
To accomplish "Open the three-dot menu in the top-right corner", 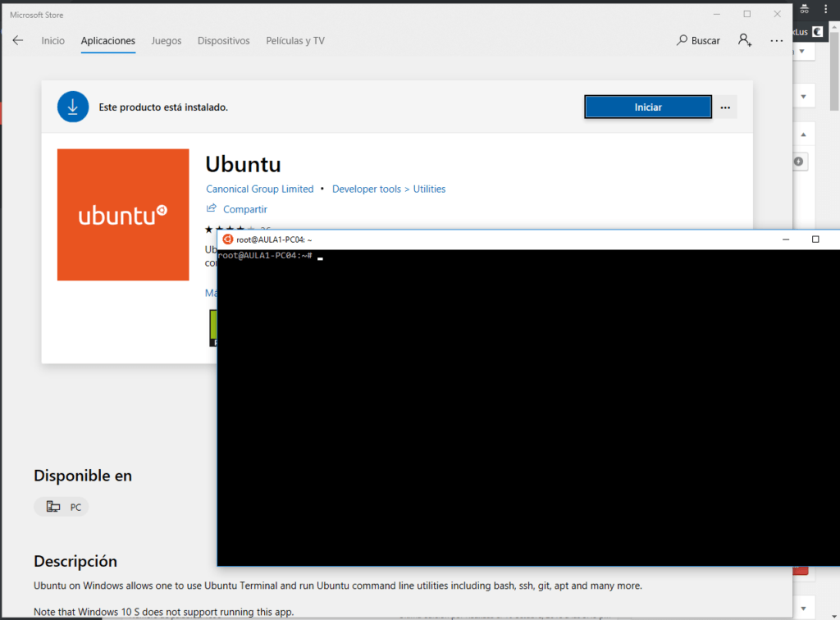I will click(825, 8).
